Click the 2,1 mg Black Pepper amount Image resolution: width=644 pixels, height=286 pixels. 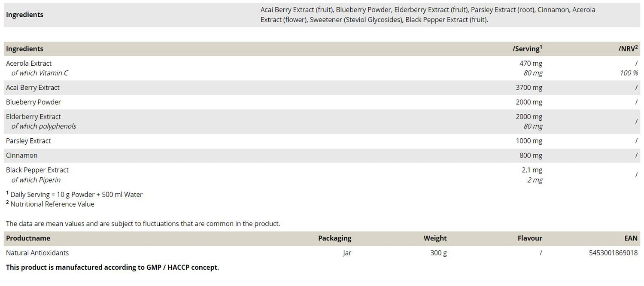532,170
